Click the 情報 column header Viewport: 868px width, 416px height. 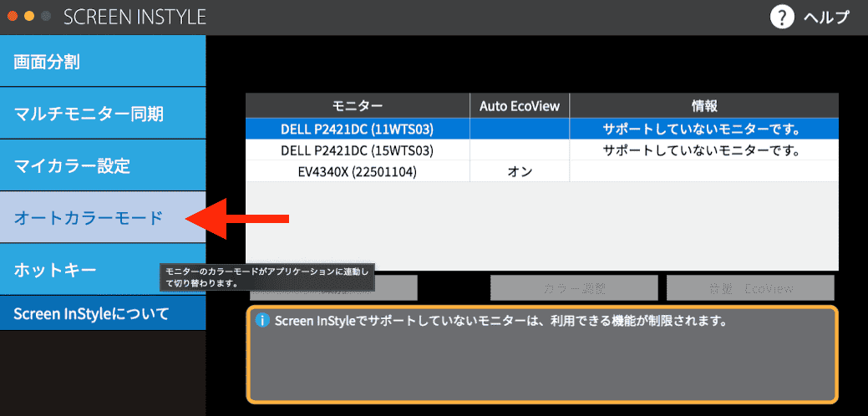(703, 105)
